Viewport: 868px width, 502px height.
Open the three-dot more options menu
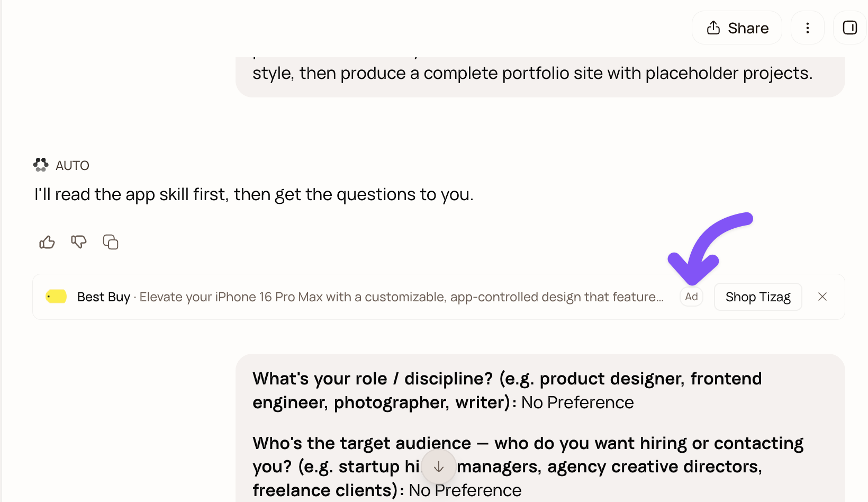[x=807, y=28]
